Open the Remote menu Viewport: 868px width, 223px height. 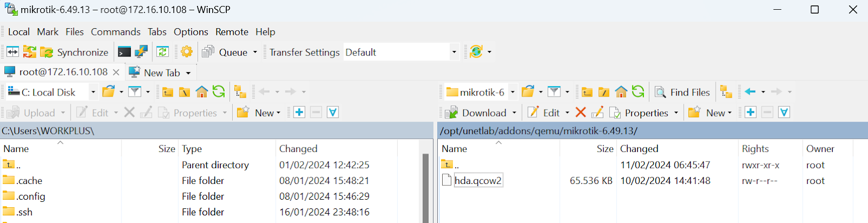pyautogui.click(x=232, y=31)
